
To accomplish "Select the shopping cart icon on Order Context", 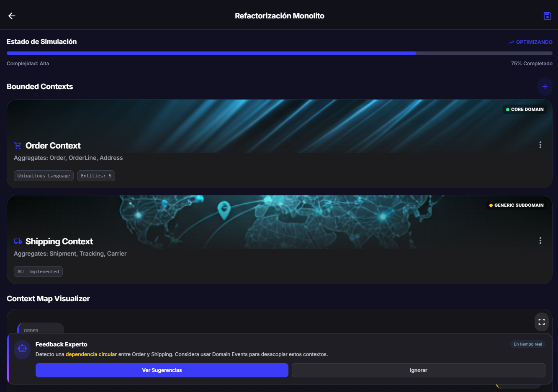I will coord(17,145).
